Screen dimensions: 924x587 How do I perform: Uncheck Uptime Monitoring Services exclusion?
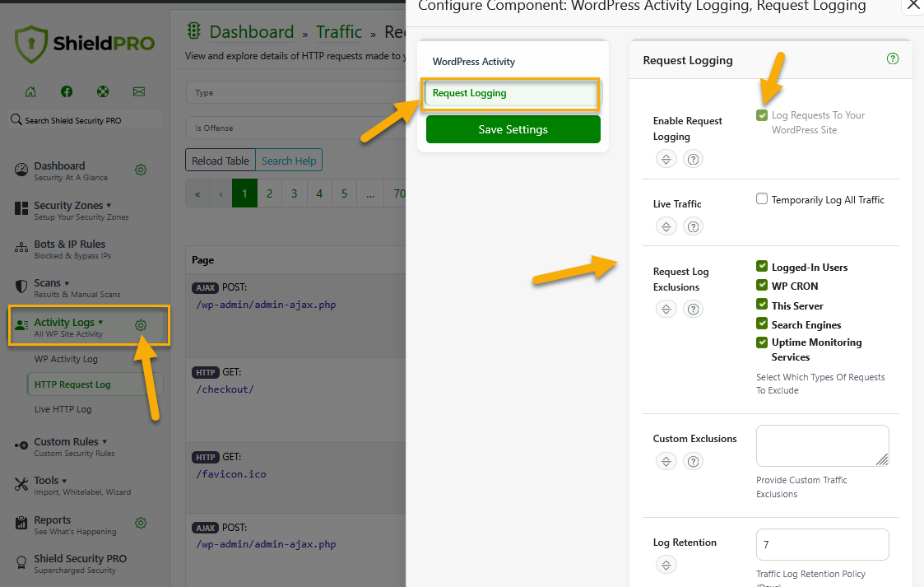762,342
